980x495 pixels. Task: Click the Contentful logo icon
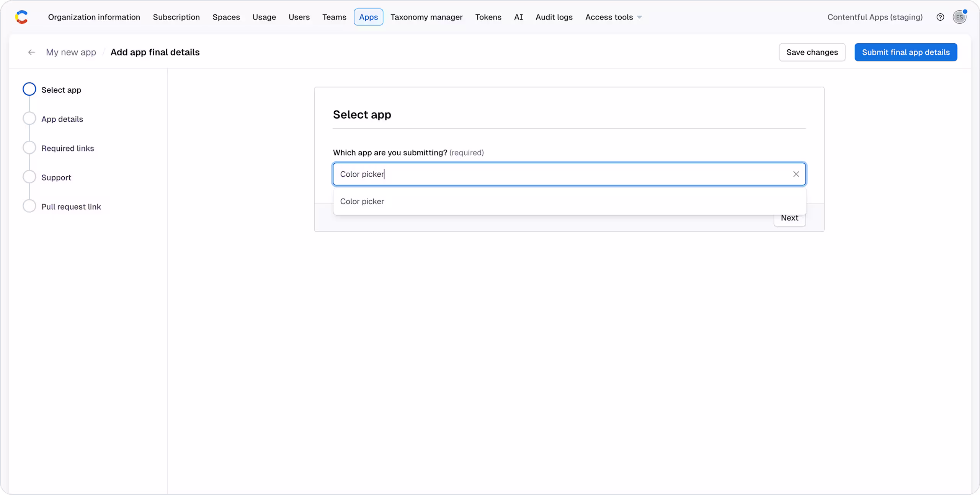[21, 17]
